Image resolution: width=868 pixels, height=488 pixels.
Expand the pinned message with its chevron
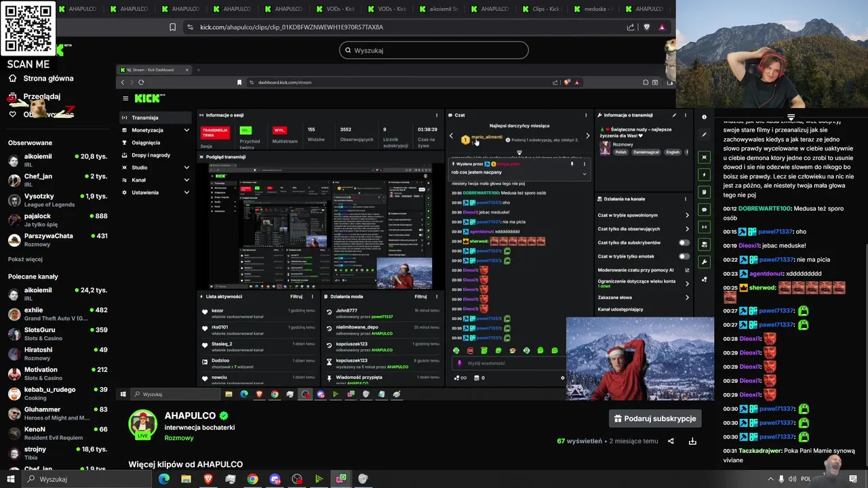[585, 174]
